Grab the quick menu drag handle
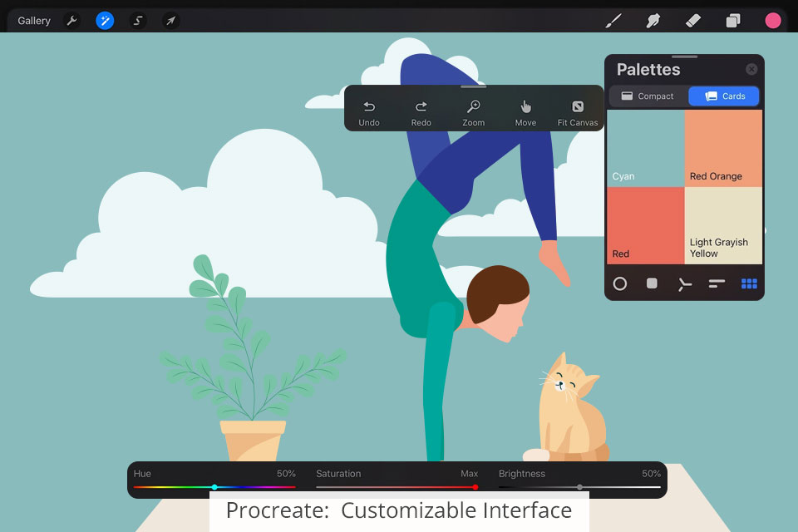 [473, 87]
